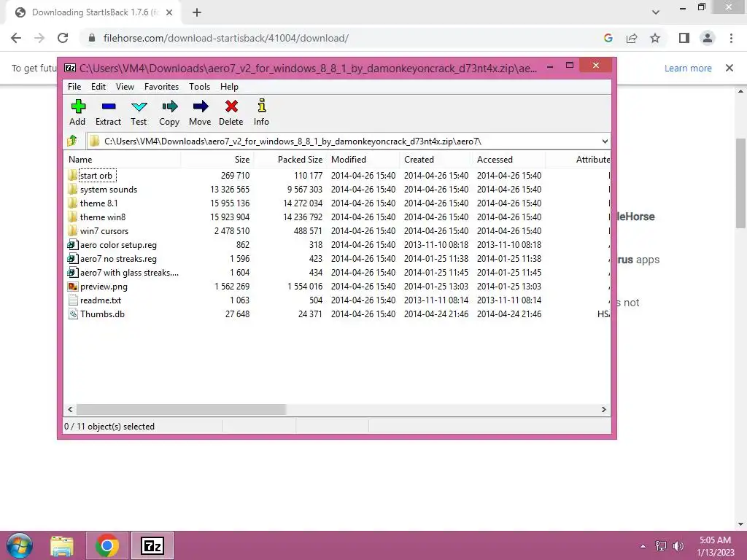Select the theme win8 folder icon

72,217
